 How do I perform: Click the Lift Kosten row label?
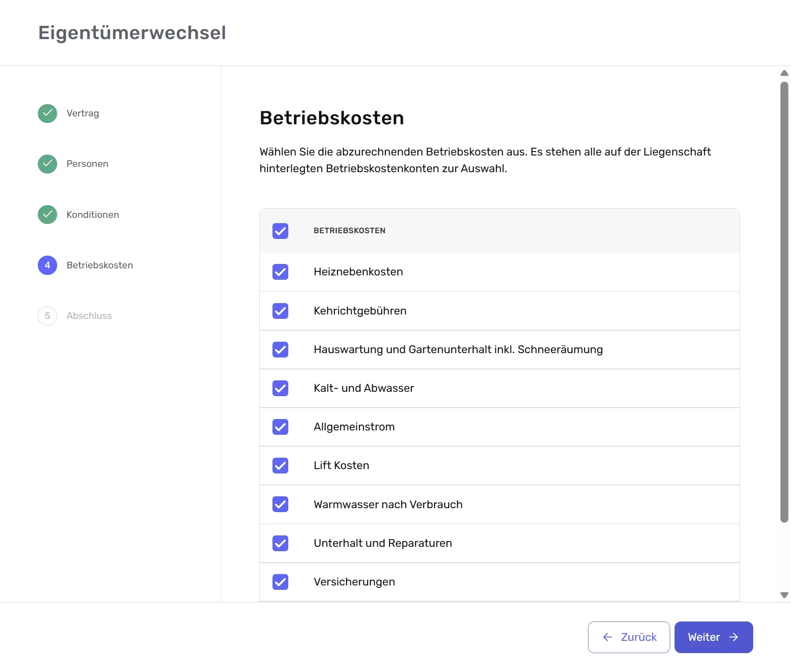(x=341, y=466)
